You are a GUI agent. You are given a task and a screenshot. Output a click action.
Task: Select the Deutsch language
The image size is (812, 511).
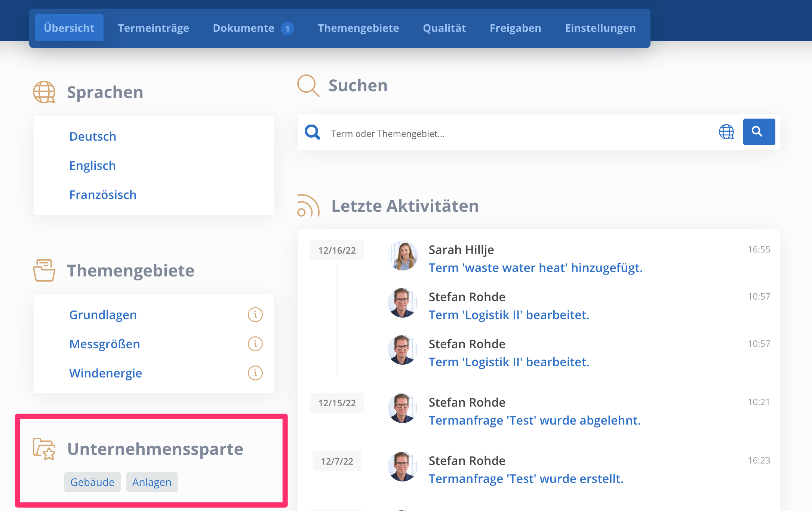point(93,137)
